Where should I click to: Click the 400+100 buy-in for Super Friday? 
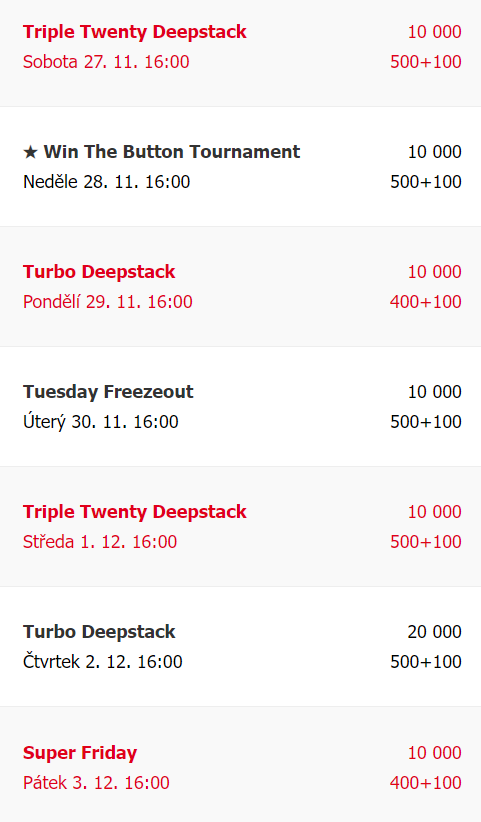425,783
